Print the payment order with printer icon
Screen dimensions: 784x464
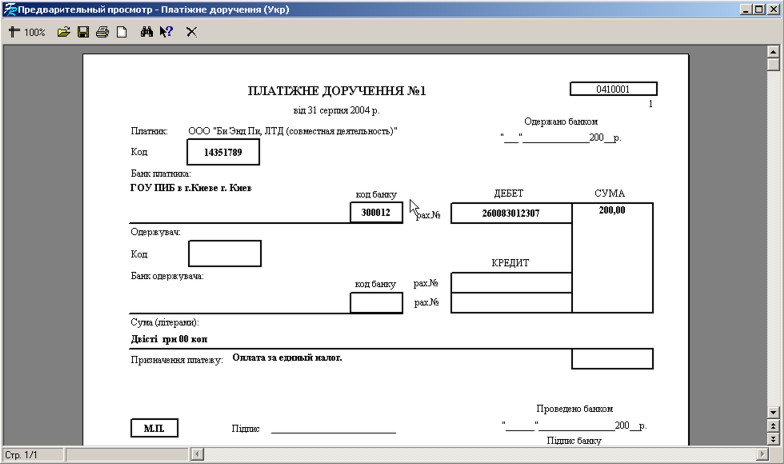click(x=102, y=32)
